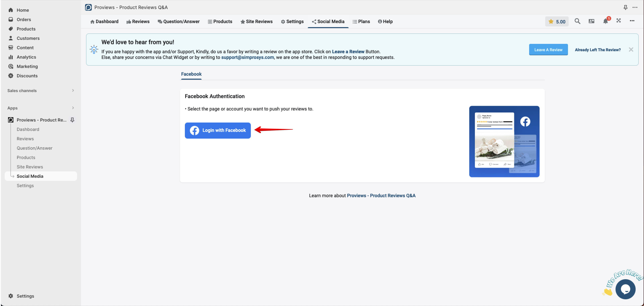This screenshot has width=644, height=306.
Task: Open Reviews in the Proviews submenu
Action: tap(25, 139)
